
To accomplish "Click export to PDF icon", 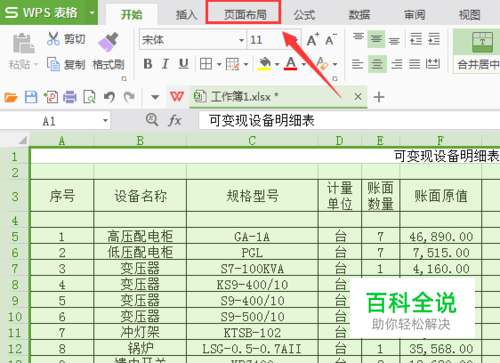I will [x=51, y=97].
